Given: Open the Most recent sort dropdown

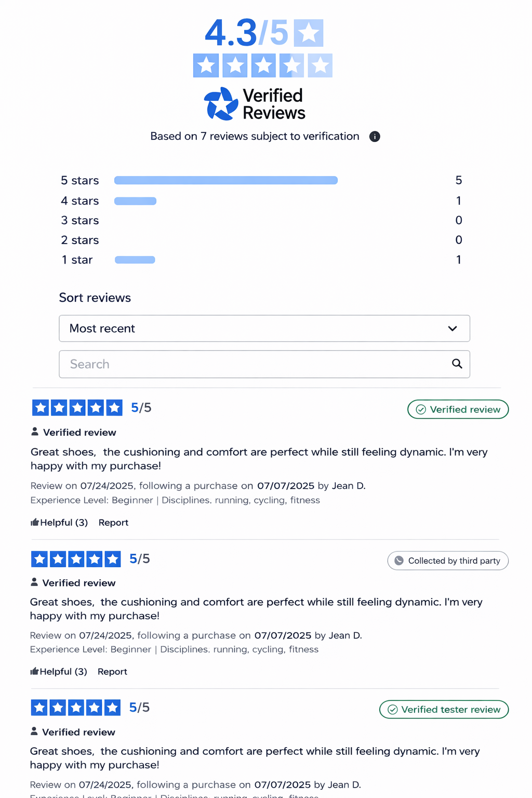Looking at the screenshot, I should tap(264, 328).
